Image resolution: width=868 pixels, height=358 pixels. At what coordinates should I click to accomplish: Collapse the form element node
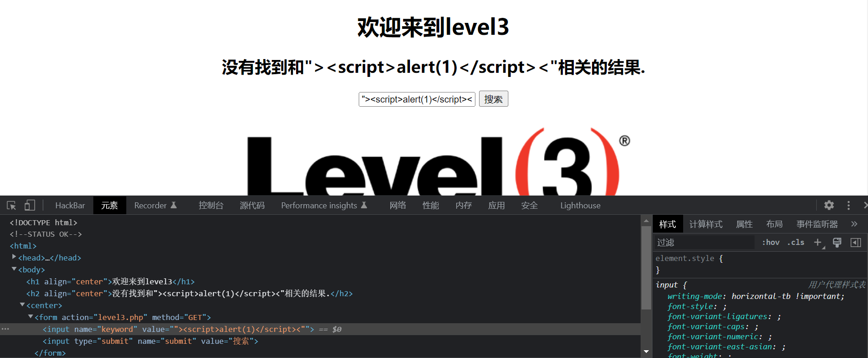click(31, 317)
